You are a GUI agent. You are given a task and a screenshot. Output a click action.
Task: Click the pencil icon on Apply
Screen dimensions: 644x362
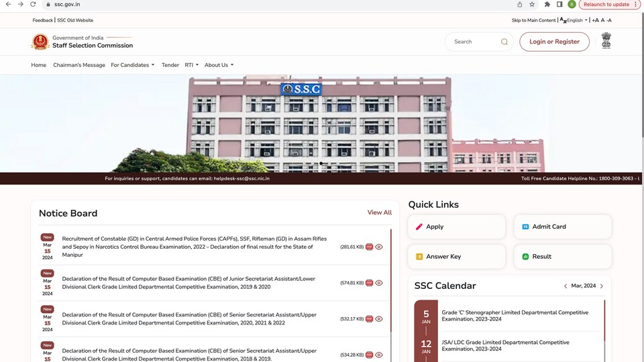[419, 227]
